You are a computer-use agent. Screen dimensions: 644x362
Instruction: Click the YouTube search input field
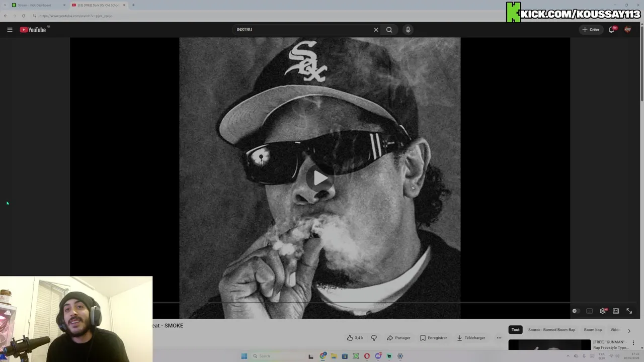302,30
